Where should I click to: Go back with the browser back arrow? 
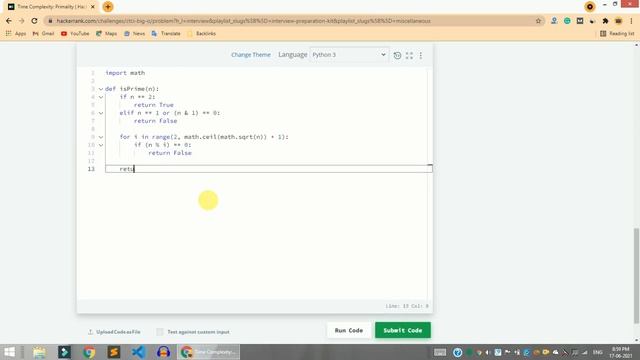tap(9, 21)
